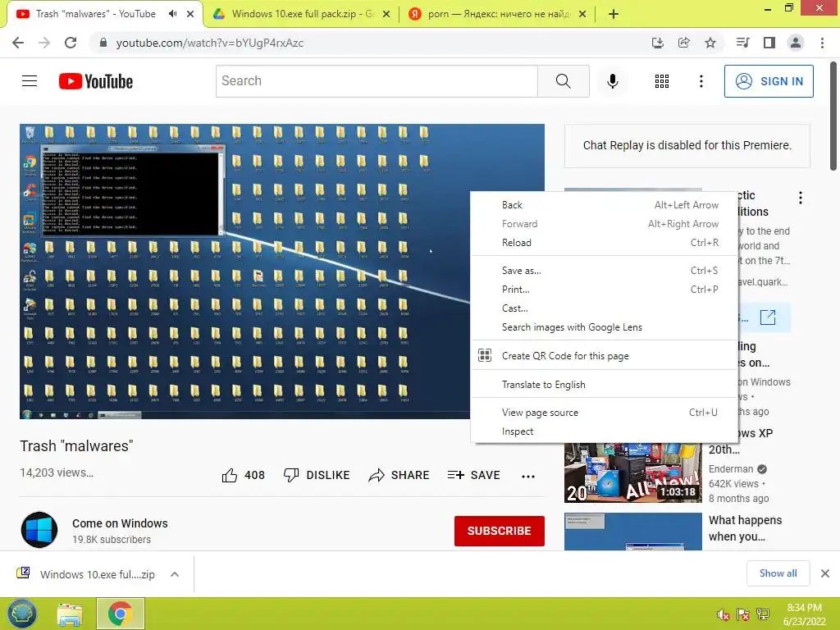Toggle the browser side panel icon
Screen dimensions: 840x630
point(769,43)
